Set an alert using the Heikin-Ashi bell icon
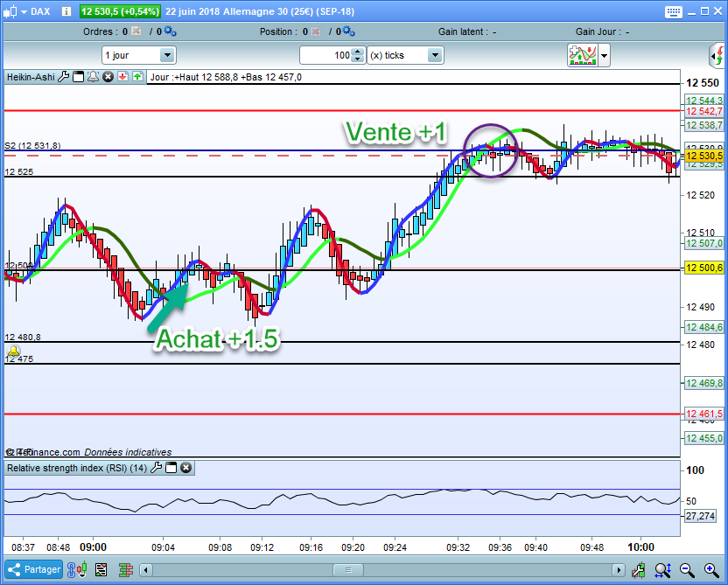728x585 pixels. point(93,77)
